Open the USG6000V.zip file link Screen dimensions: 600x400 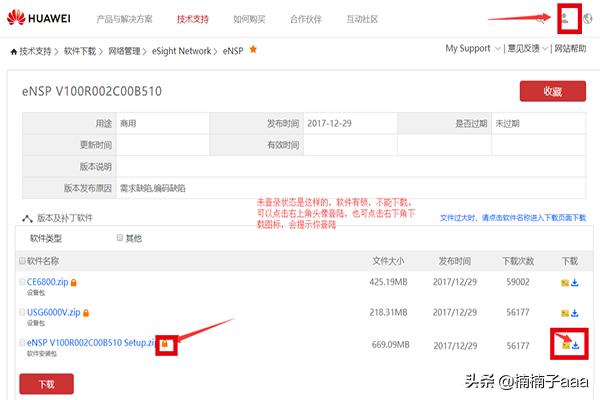(54, 312)
